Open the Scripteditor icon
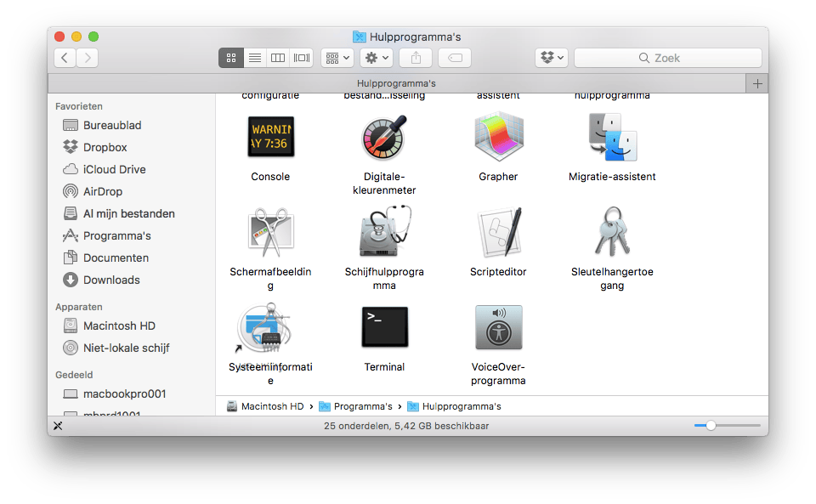 pyautogui.click(x=500, y=232)
